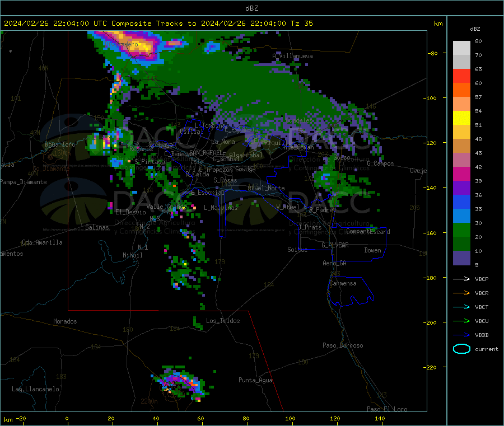Click the J_Prats location label

(x=310, y=227)
